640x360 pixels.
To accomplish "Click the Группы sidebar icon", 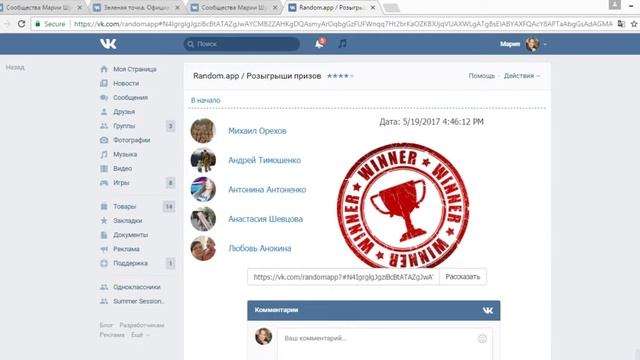I will [104, 126].
